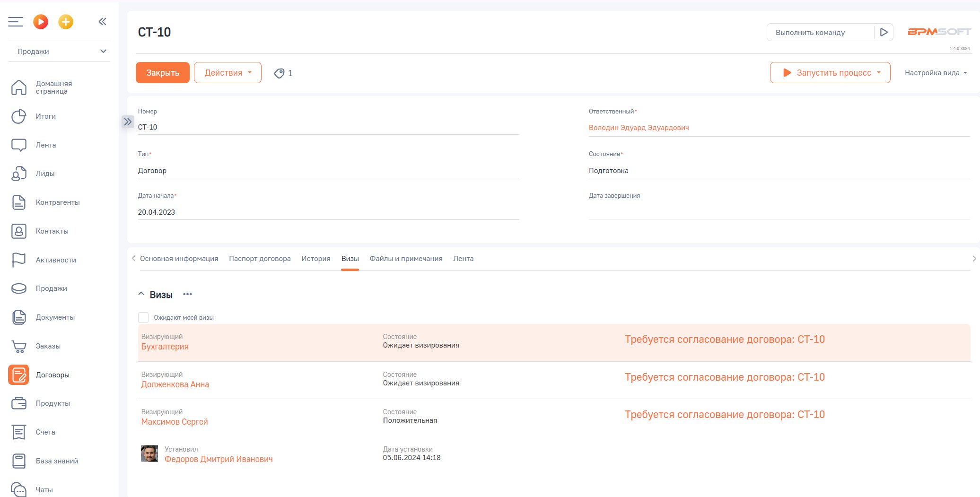The image size is (980, 497).
Task: Click the yellow plus quick-add icon
Action: point(66,22)
